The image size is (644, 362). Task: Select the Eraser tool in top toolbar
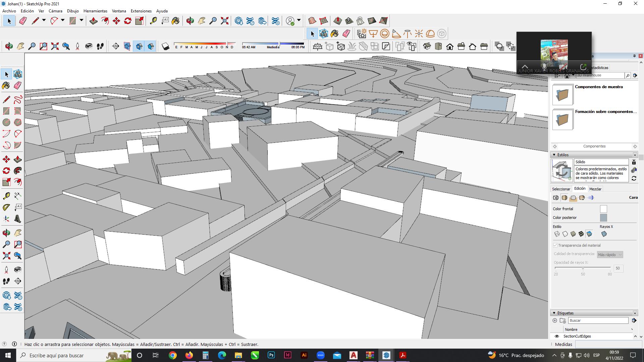click(23, 21)
